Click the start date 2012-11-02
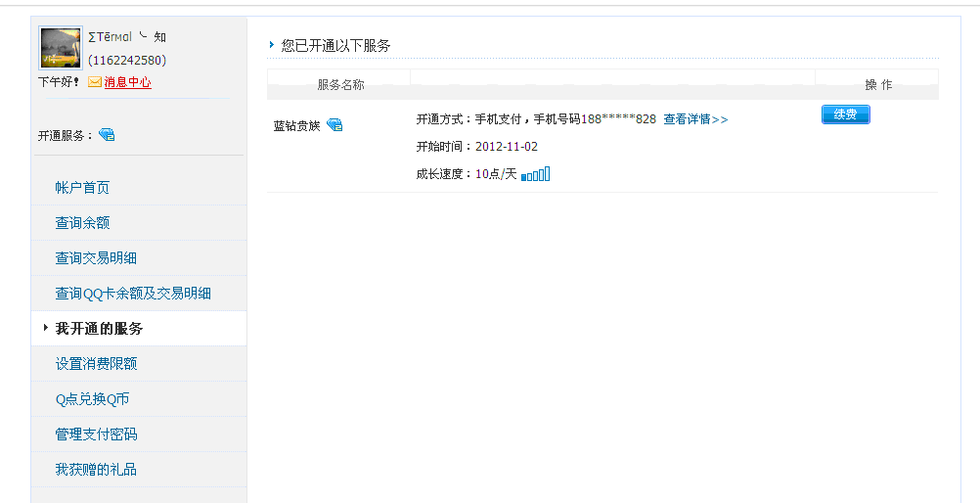980x503 pixels. click(x=507, y=147)
